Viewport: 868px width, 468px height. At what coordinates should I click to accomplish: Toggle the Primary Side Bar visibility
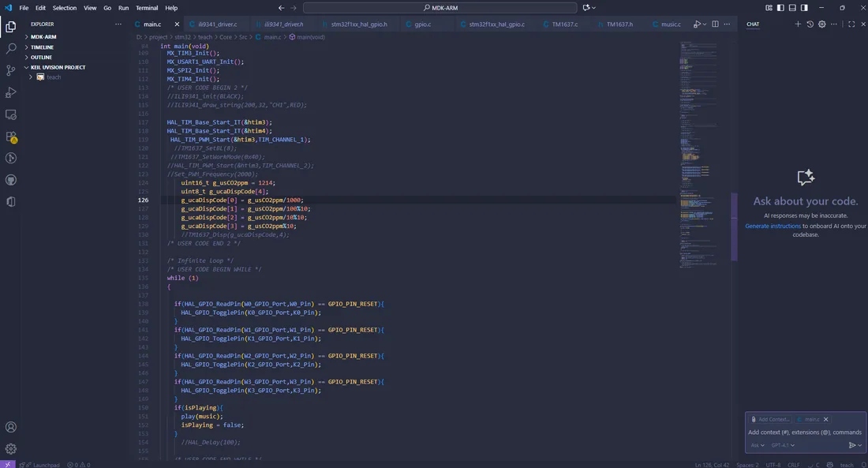click(x=780, y=8)
